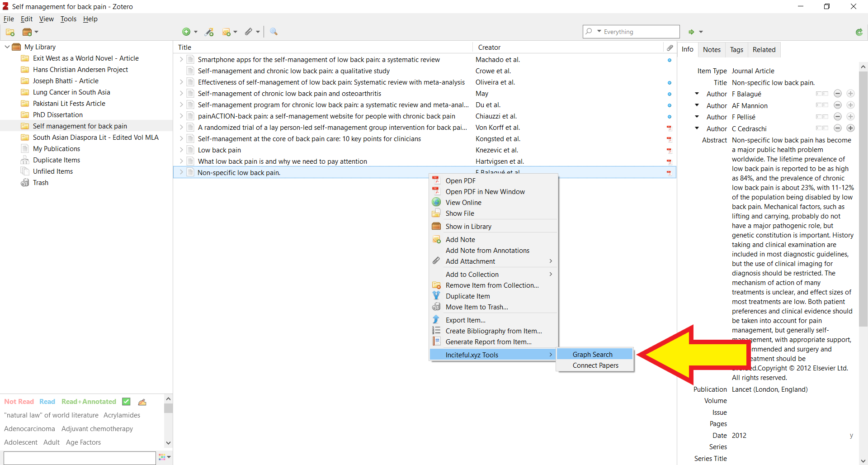
Task: Sort items by Creator column header
Action: click(569, 47)
